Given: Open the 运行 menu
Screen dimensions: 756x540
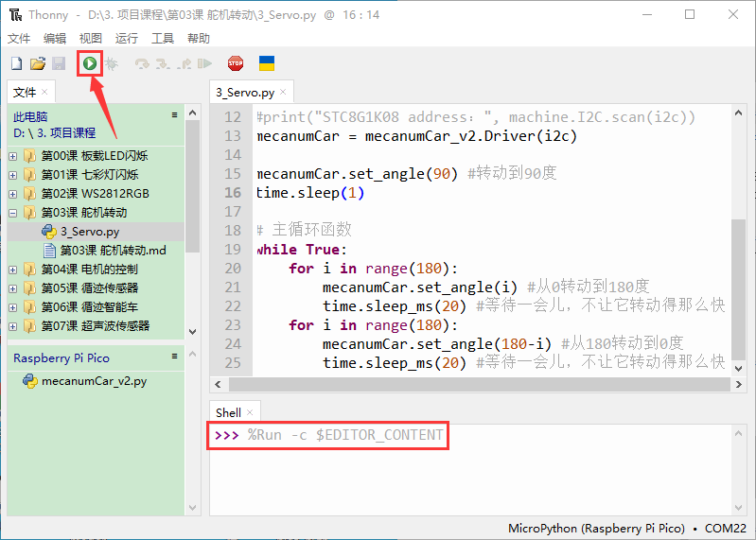Looking at the screenshot, I should (127, 39).
